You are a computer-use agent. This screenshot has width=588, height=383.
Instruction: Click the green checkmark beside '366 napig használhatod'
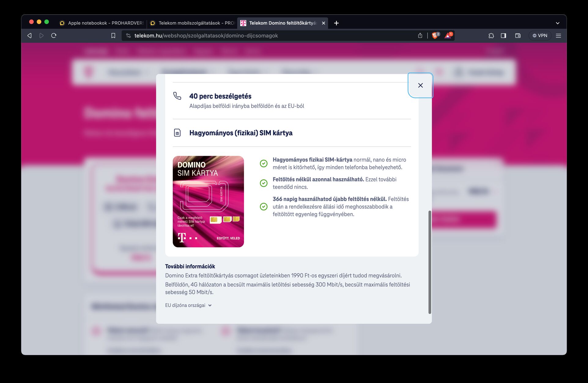tap(264, 206)
